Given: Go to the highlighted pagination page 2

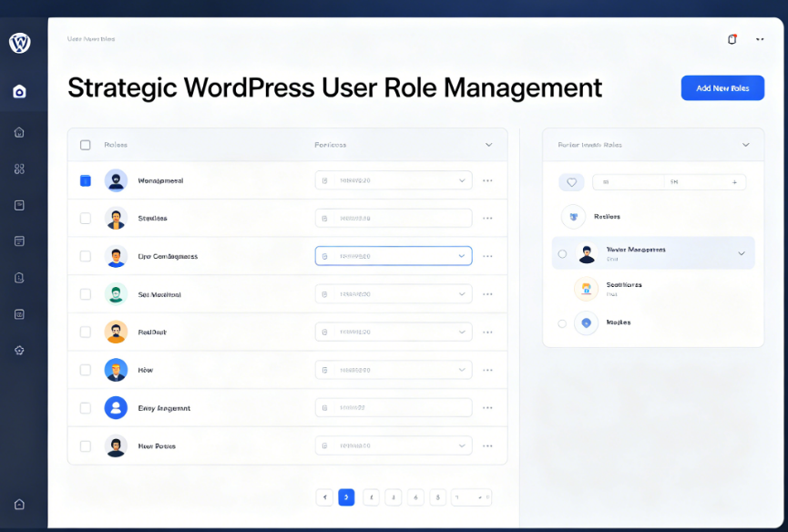Looking at the screenshot, I should coord(346,497).
